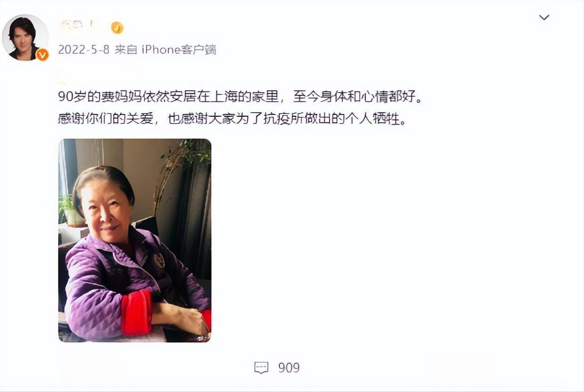Click the red sleeve cuff in the photo
Image resolution: width=584 pixels, height=392 pixels.
[137, 312]
